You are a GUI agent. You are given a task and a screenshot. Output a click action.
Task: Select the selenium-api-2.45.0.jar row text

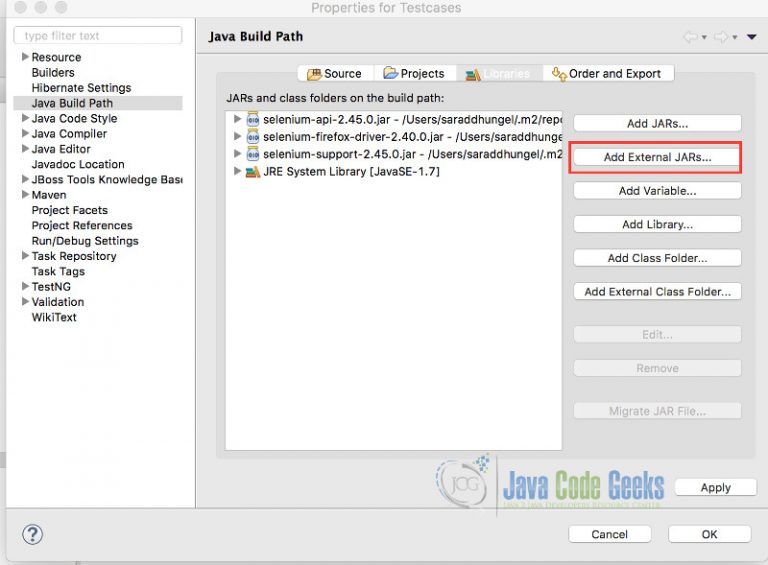(413, 119)
